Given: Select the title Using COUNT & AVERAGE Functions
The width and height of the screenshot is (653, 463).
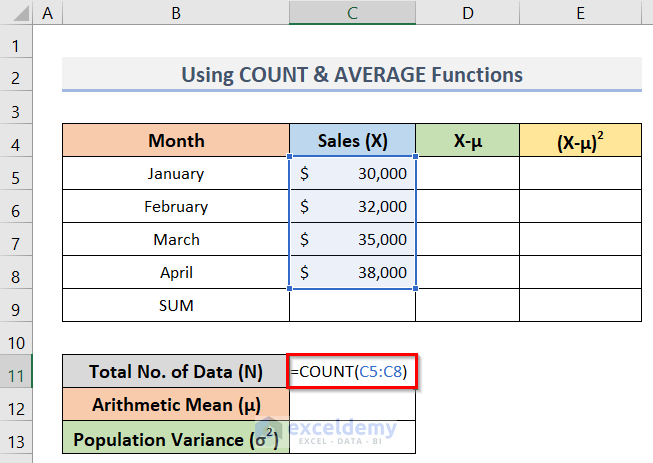Looking at the screenshot, I should 351,75.
